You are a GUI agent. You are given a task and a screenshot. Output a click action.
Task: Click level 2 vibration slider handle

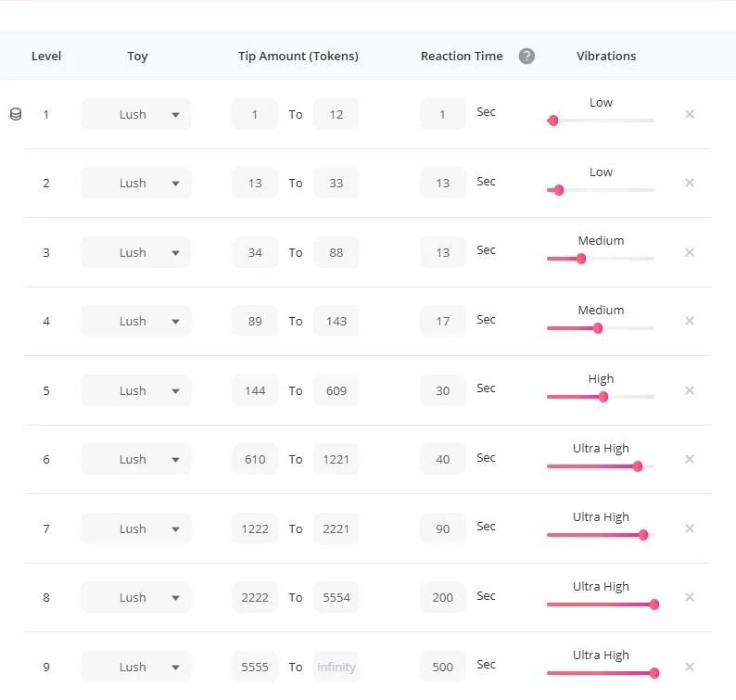[x=558, y=190]
